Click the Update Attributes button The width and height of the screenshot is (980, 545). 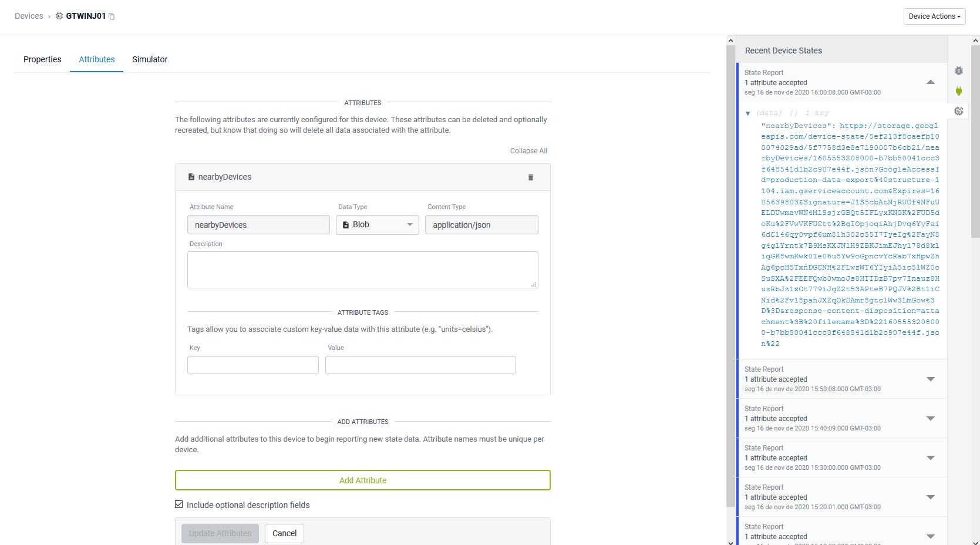(x=220, y=533)
